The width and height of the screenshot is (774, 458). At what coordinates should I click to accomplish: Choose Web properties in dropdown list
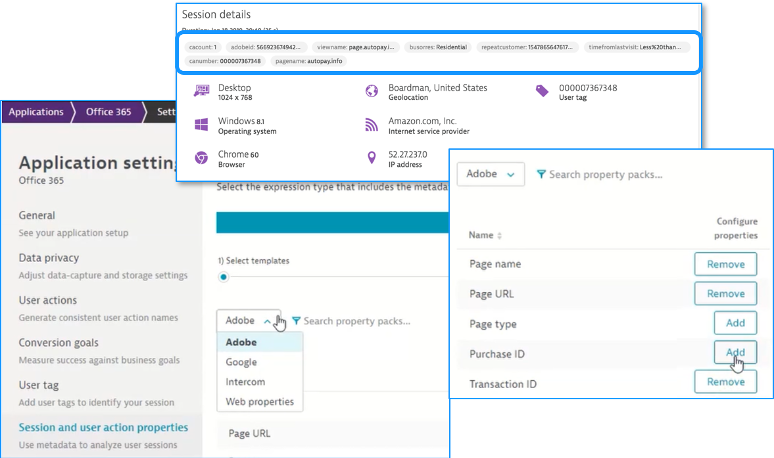(260, 401)
